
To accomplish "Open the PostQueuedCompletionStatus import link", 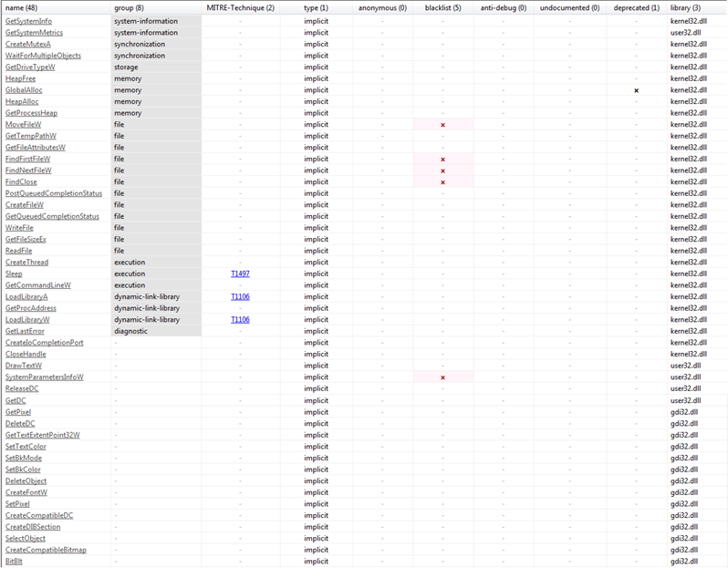I will (x=54, y=193).
